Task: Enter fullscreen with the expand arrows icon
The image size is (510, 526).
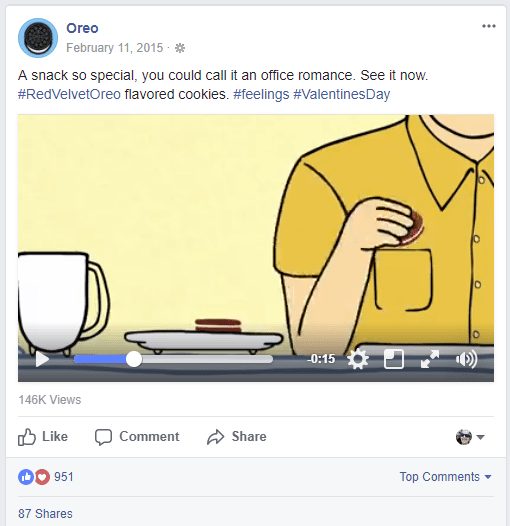Action: tap(430, 359)
